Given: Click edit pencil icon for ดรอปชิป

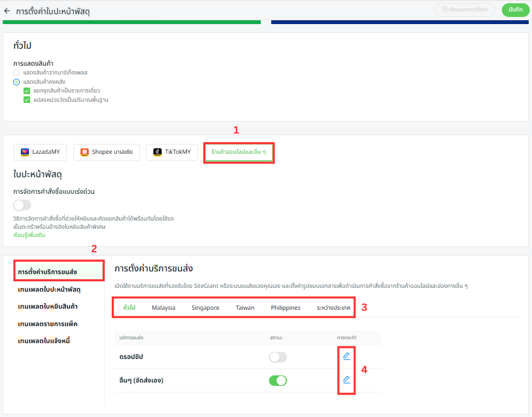Looking at the screenshot, I should click(x=346, y=356).
